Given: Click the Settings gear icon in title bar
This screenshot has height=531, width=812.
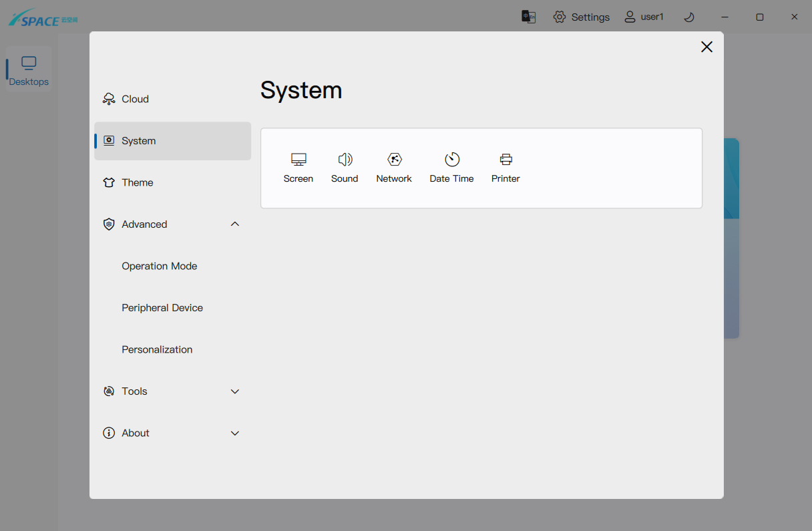Looking at the screenshot, I should click(x=560, y=17).
